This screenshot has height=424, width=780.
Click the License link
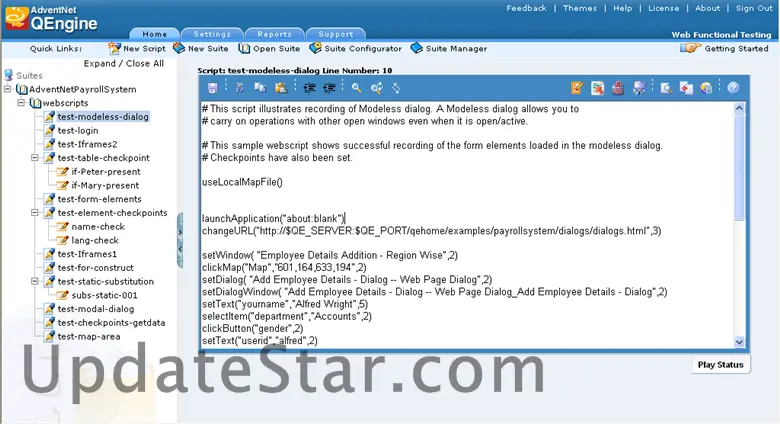664,8
